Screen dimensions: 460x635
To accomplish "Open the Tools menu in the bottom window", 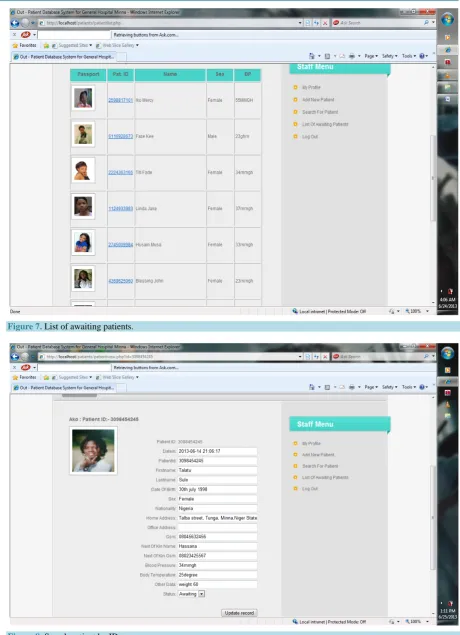I will pyautogui.click(x=409, y=388).
